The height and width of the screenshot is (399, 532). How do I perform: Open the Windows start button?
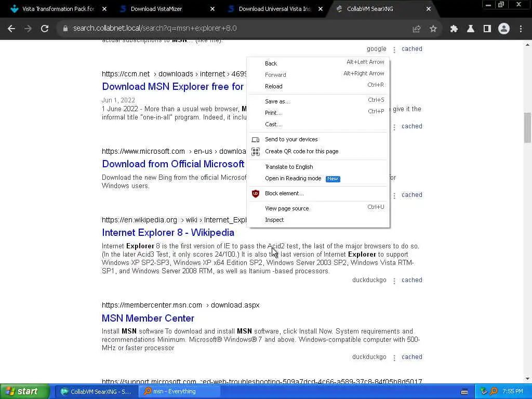coord(25,392)
